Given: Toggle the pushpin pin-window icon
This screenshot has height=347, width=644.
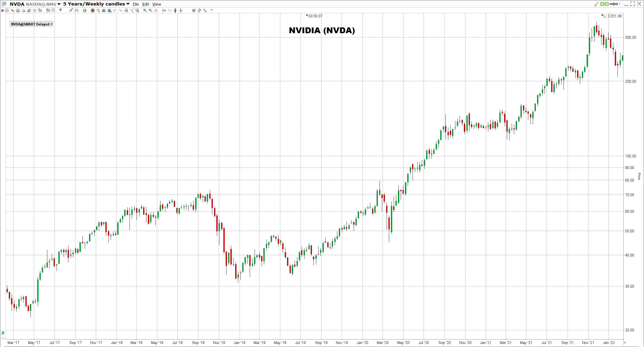Looking at the screenshot, I should (614, 4).
